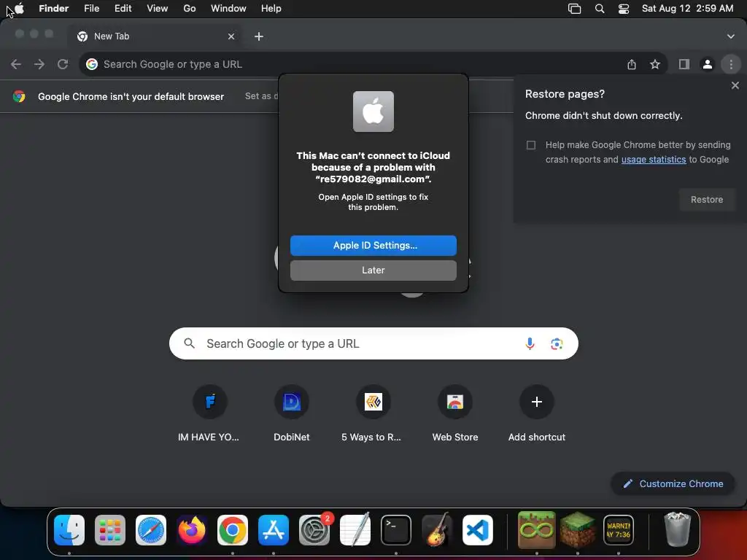Launch Safari from the Dock
The height and width of the screenshot is (560, 747).
coord(151,530)
